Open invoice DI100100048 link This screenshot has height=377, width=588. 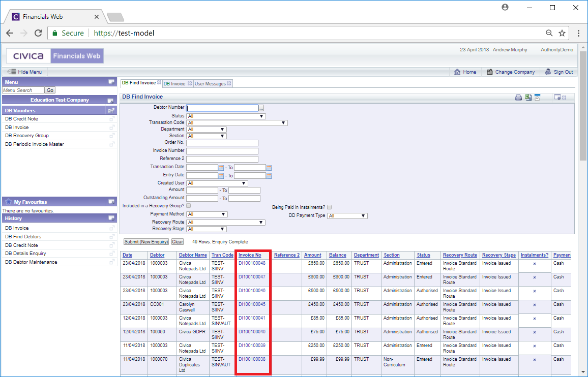[x=252, y=263]
